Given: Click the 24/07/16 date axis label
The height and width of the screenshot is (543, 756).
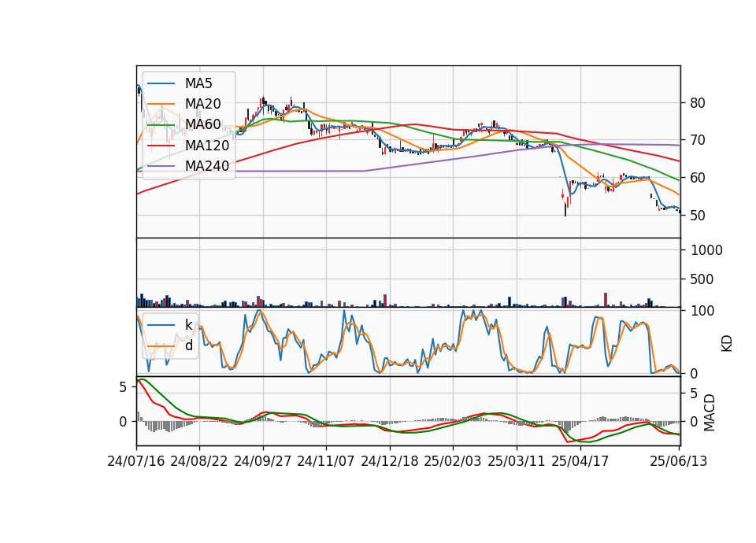Looking at the screenshot, I should tap(136, 461).
